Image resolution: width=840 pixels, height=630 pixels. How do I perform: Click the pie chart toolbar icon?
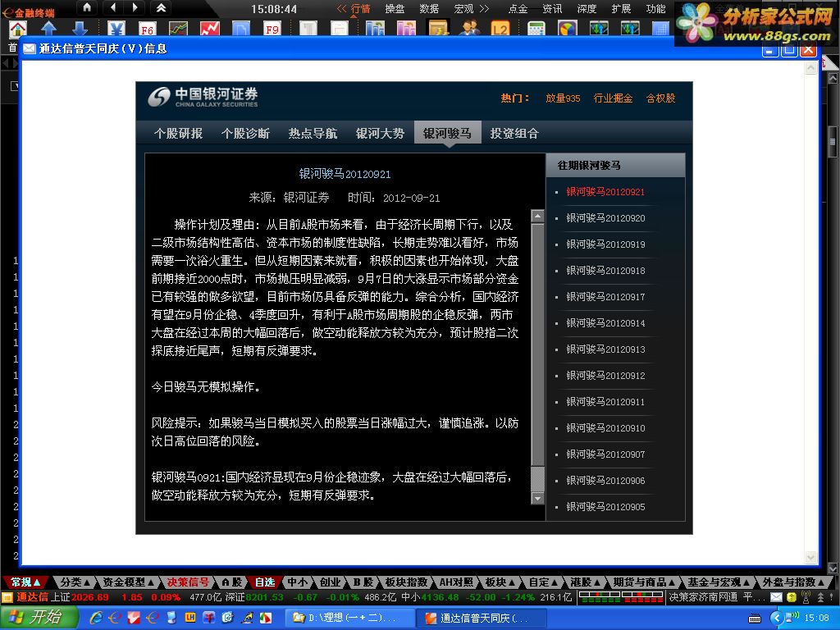coord(567,29)
